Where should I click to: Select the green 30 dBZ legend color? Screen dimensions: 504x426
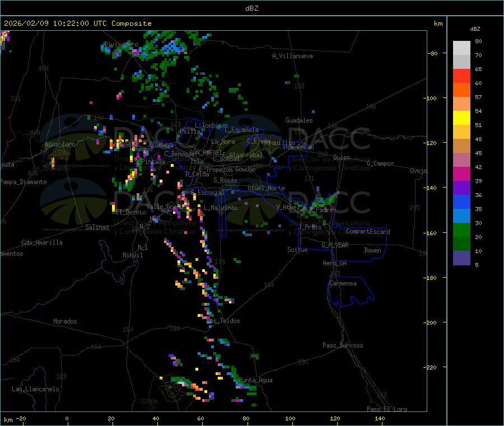coord(461,230)
